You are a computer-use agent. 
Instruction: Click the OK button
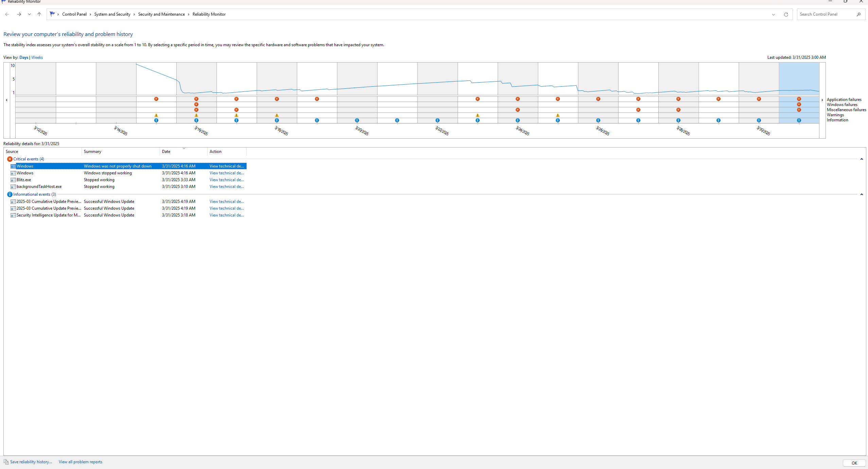pyautogui.click(x=854, y=463)
